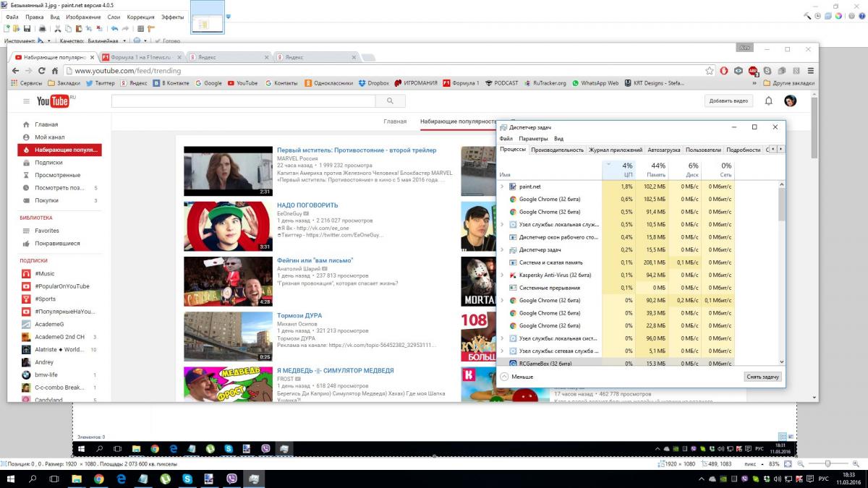This screenshot has height=488, width=868.
Task: Click the Adblock Plus extension icon in Chrome
Action: tap(753, 71)
